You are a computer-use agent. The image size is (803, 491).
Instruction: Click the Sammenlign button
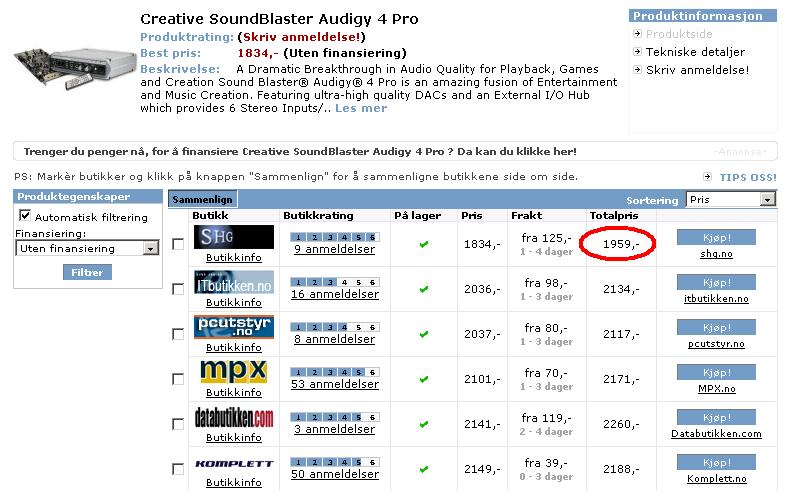[x=202, y=199]
